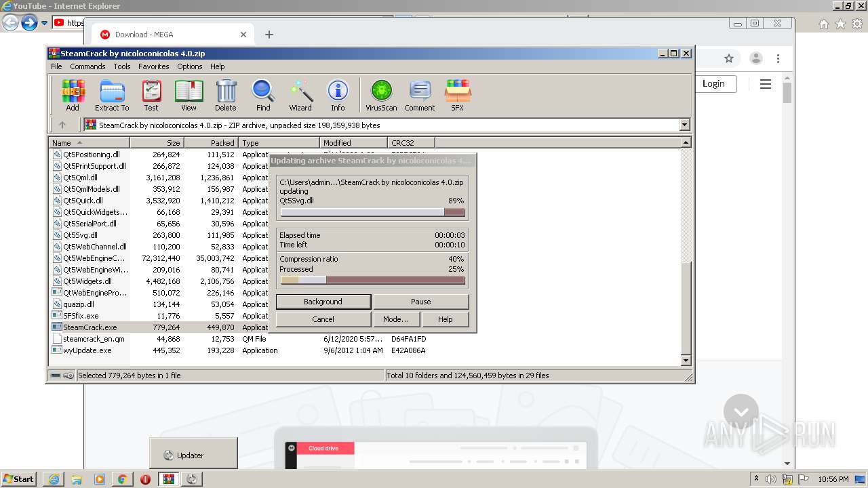This screenshot has height=488, width=868.
Task: Pause the archive update
Action: [x=420, y=302]
